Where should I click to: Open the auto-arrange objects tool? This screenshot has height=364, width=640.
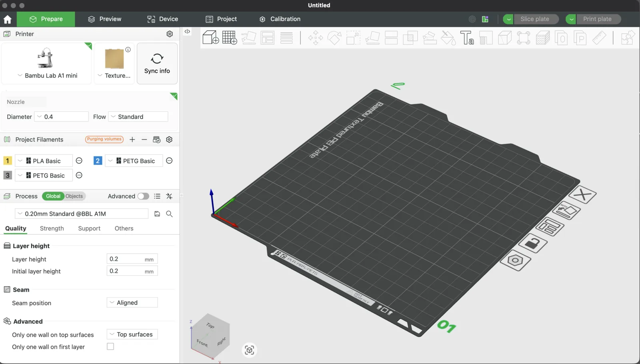268,38
